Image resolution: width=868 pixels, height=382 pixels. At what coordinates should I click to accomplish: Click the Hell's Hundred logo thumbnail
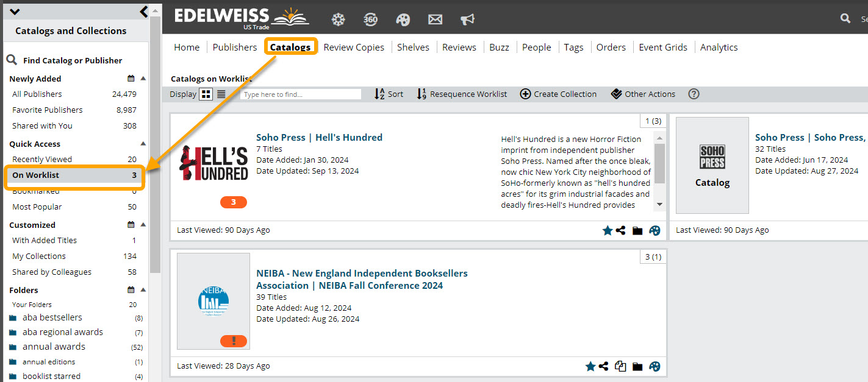click(213, 163)
